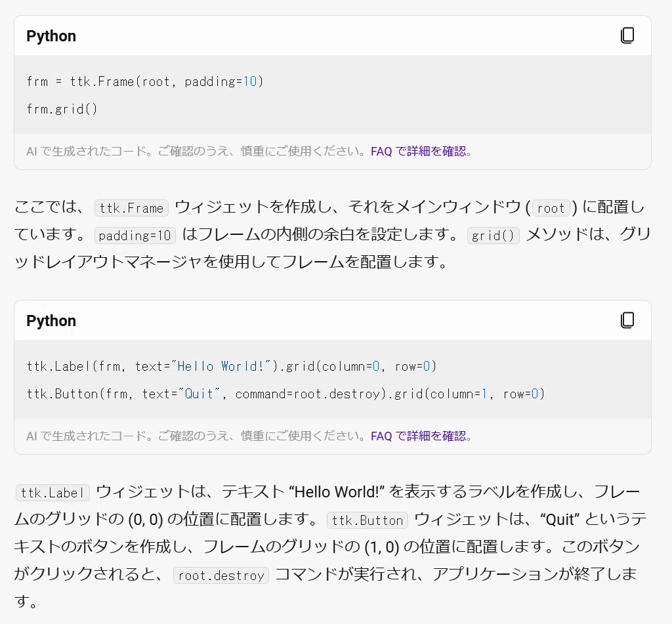Screen dimensions: 672x624
Task: Click the first 'Python' code block header
Action: [x=51, y=36]
